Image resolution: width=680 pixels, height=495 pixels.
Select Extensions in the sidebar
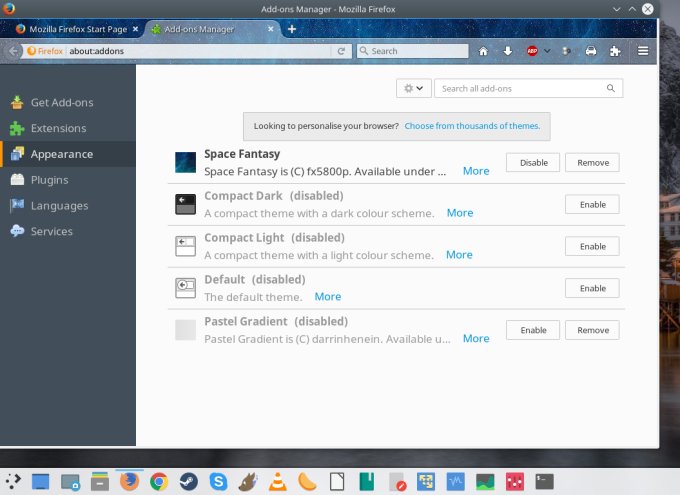click(x=58, y=128)
